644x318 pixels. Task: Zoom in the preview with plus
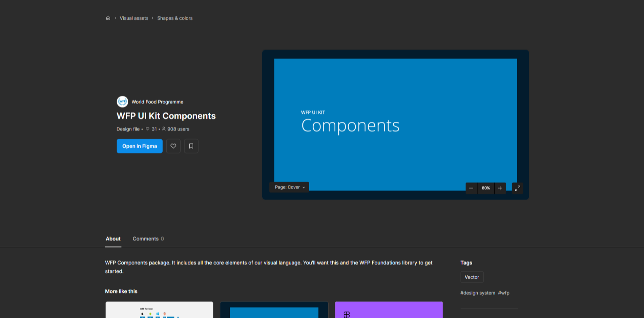pyautogui.click(x=500, y=188)
